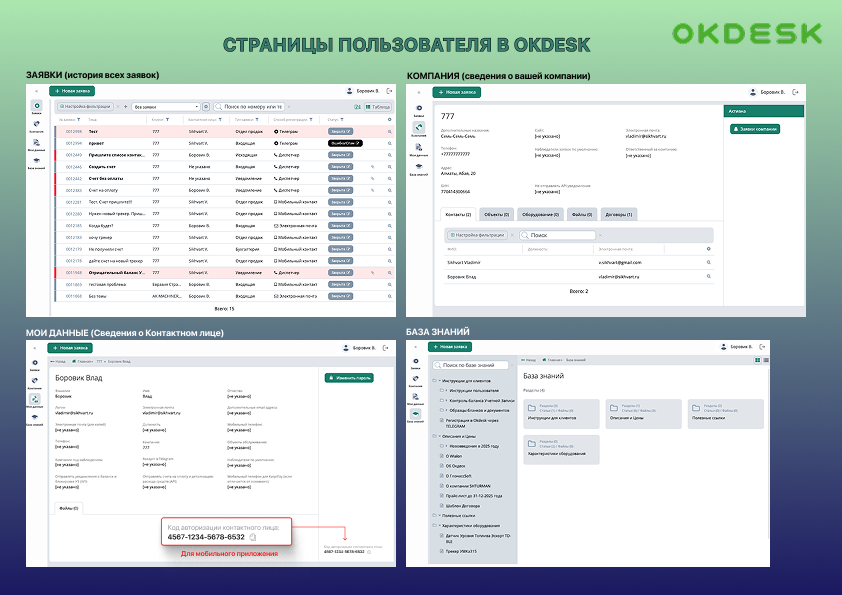Click magnifier icon on Sikhvart Vladimir contact row
This screenshot has height=595, width=842.
tap(709, 262)
